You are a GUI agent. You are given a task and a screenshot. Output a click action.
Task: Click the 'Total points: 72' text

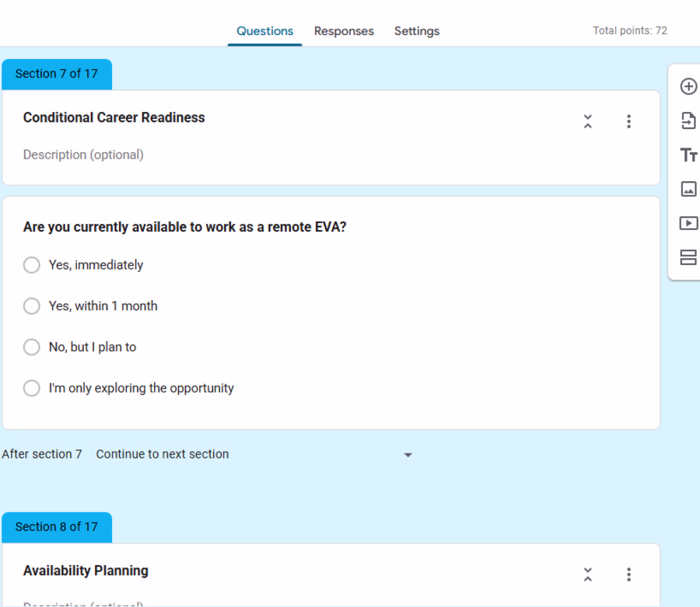click(630, 30)
